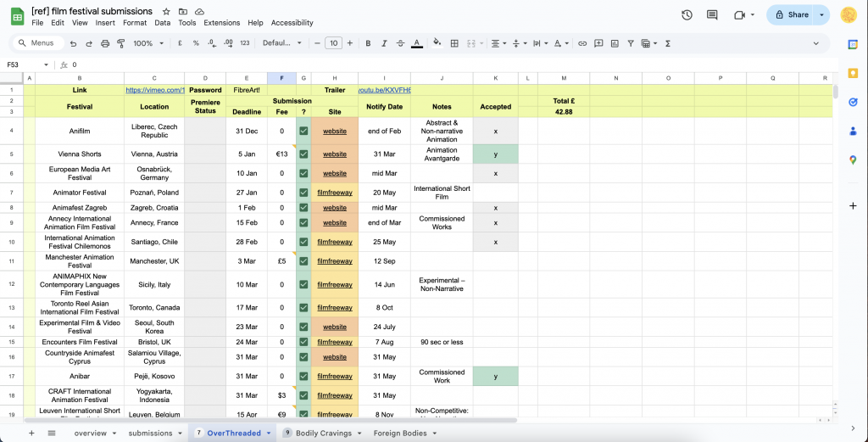Image resolution: width=868 pixels, height=442 pixels.
Task: Click the Move to folder icon
Action: (x=183, y=12)
